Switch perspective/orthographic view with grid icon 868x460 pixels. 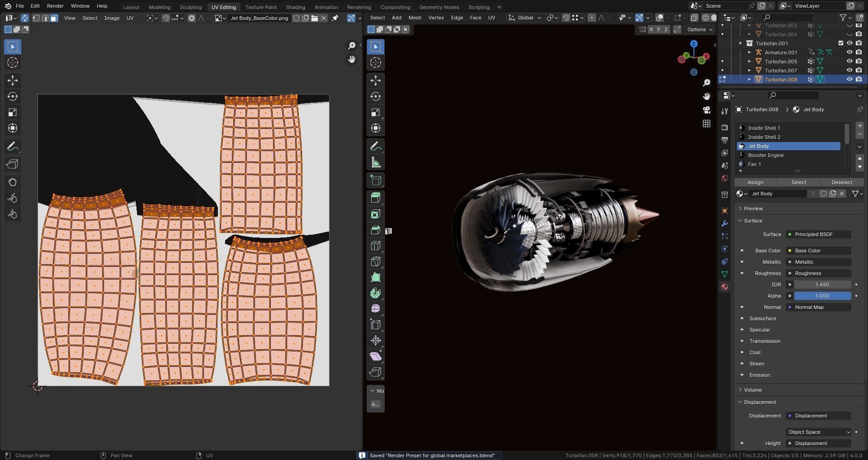(707, 123)
